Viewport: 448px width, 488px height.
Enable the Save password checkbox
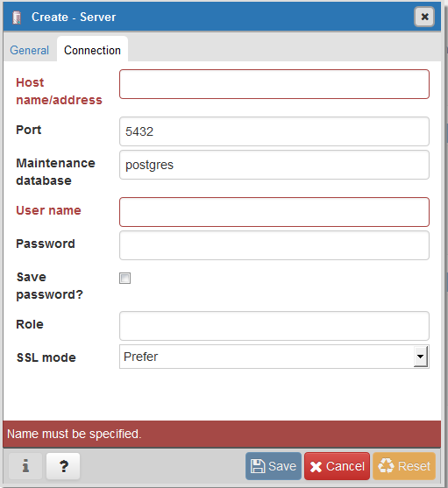pos(124,278)
